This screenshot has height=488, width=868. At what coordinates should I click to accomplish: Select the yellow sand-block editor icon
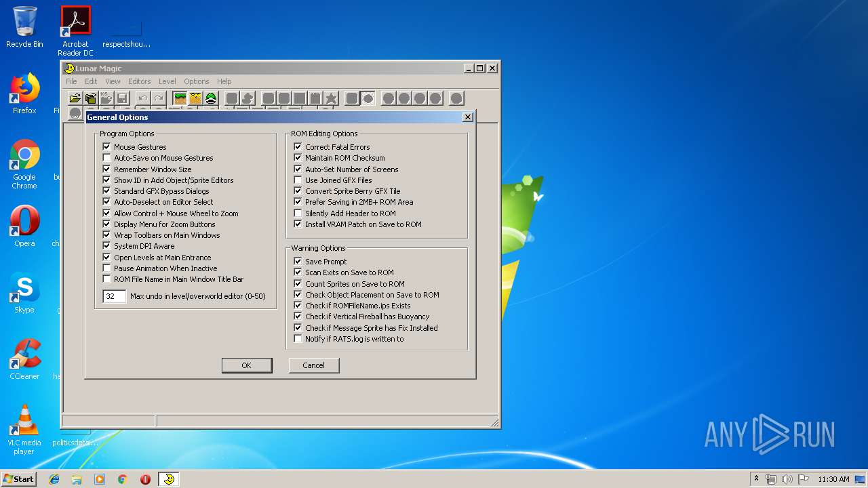[x=195, y=98]
